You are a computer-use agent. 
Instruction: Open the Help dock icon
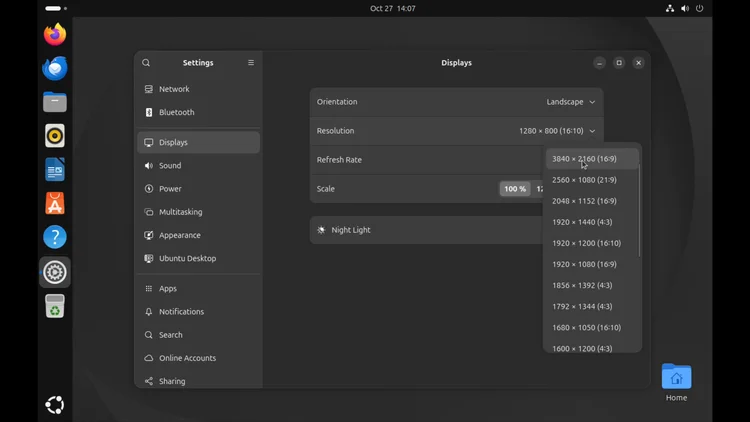click(x=55, y=237)
